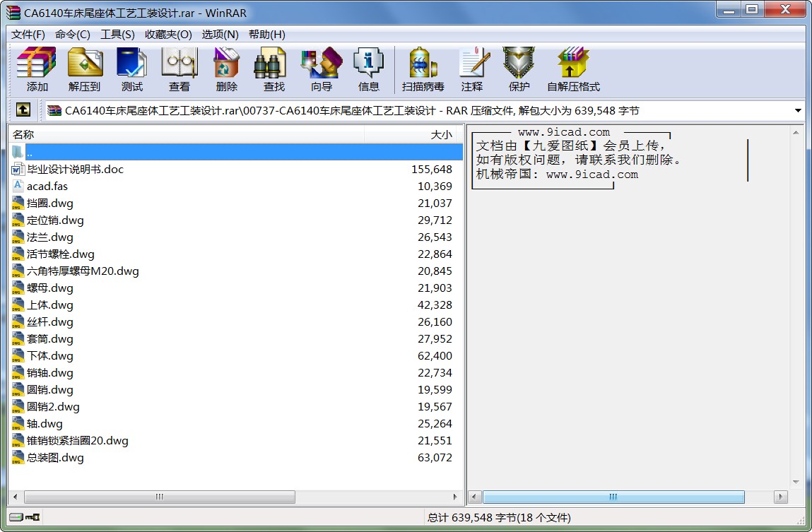Click the 保护 (Protect) archive icon
Screen dimensions: 812x532
click(519, 69)
